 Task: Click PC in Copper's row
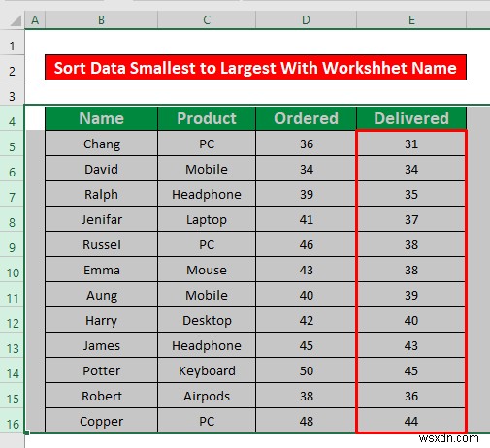tap(207, 421)
